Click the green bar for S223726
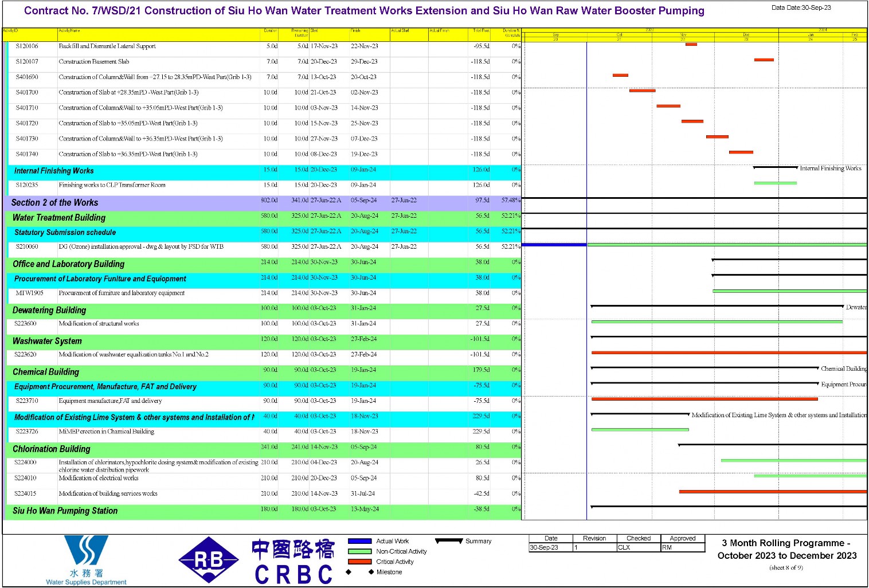The height and width of the screenshot is (588, 869). (640, 430)
